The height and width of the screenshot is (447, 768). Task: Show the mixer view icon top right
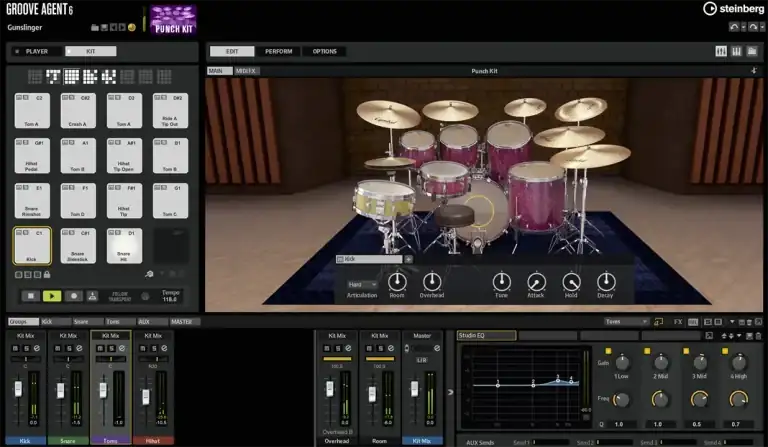coord(721,51)
